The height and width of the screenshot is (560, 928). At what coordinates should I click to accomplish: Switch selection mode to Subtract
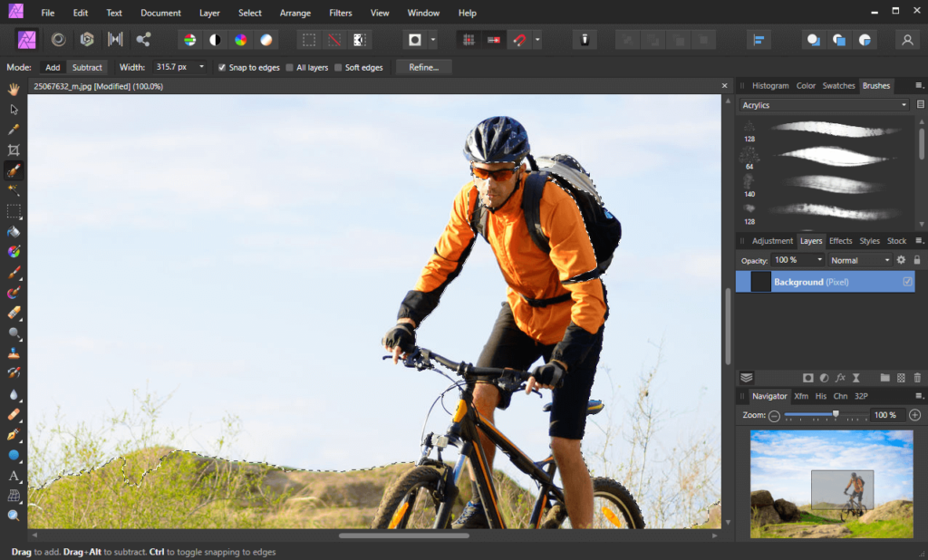click(x=86, y=67)
